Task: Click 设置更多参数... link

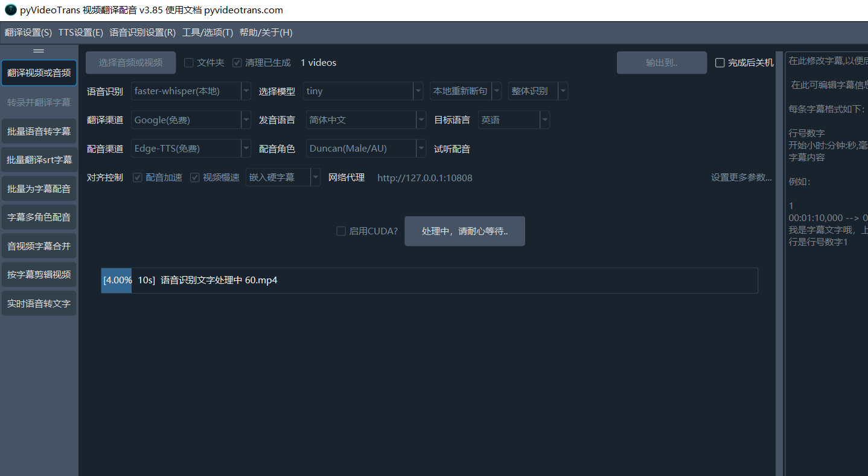Action: tap(741, 178)
